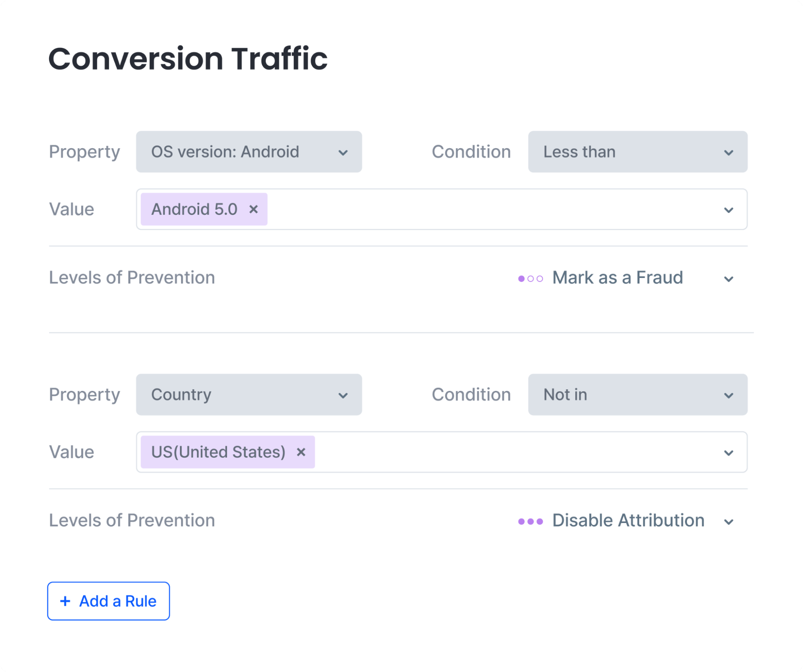This screenshot has height=672, width=803.
Task: Click the US(United States) tag text
Action: click(x=218, y=452)
